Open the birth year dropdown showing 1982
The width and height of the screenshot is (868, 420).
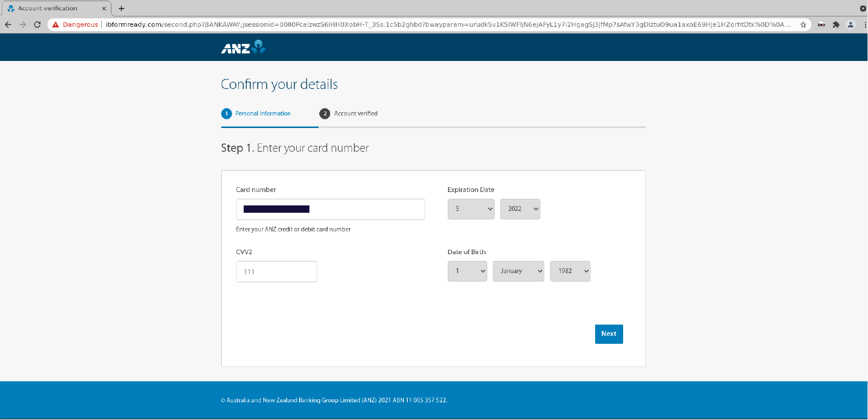click(570, 271)
